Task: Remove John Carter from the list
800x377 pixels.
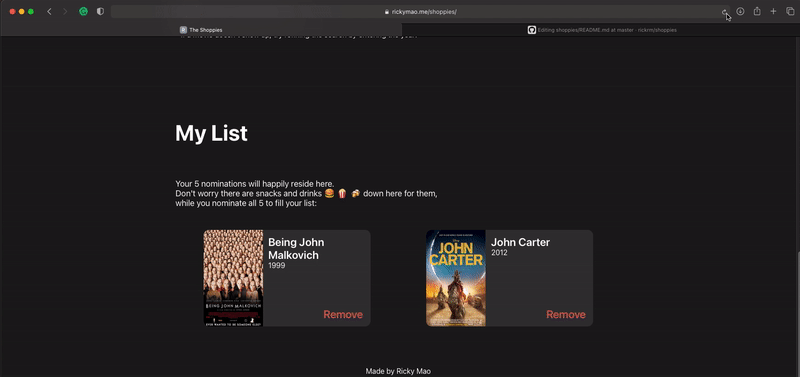Action: [x=566, y=315]
